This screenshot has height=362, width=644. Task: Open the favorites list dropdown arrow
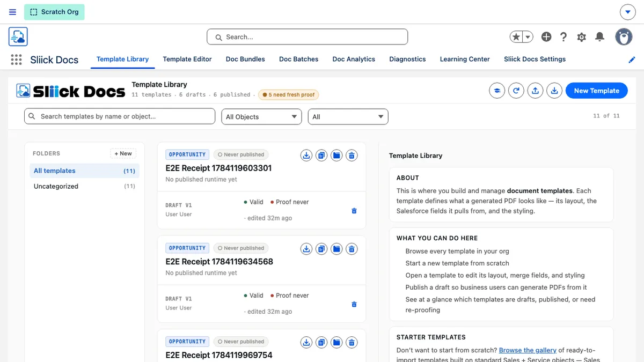click(528, 37)
